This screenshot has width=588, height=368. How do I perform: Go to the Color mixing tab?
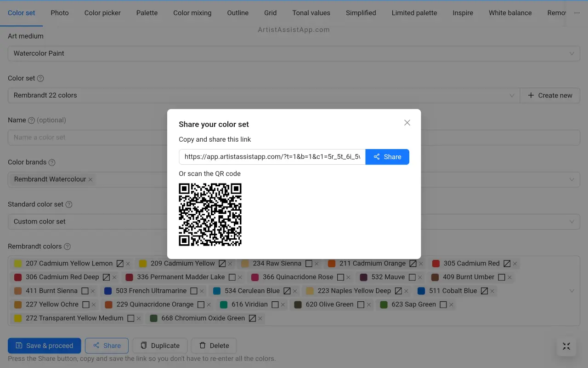[192, 13]
